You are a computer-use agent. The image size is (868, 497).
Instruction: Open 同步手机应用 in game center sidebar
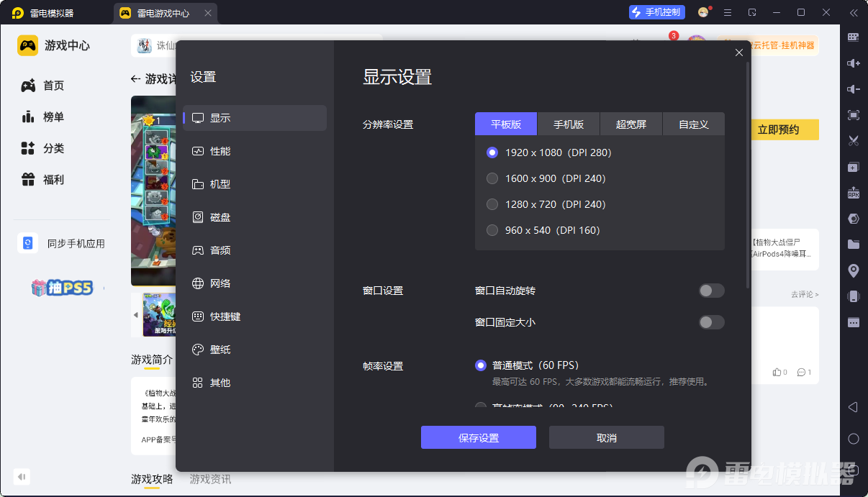point(62,244)
